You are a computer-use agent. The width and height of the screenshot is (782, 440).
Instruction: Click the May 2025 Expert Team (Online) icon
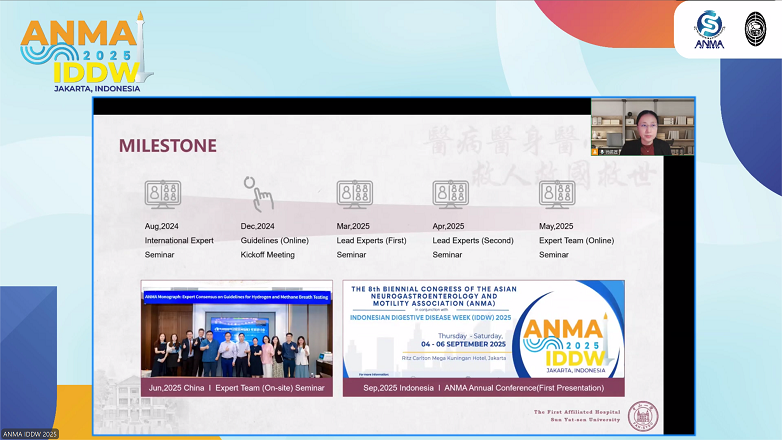point(557,194)
